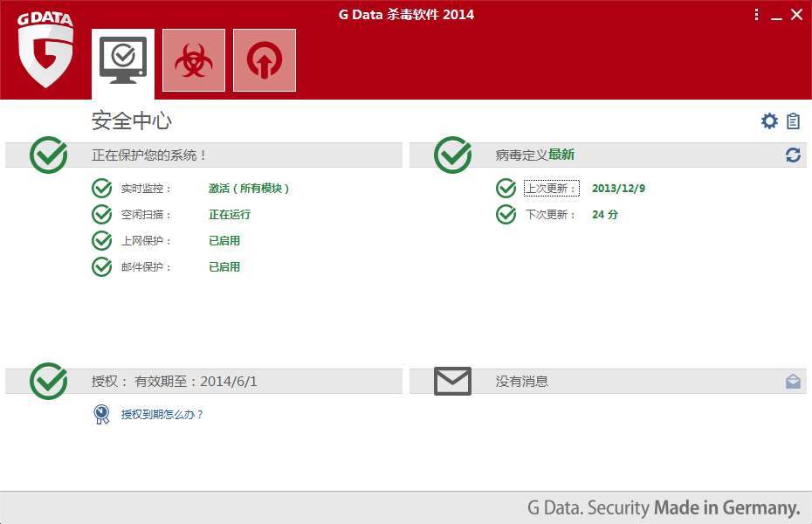Image resolution: width=812 pixels, height=524 pixels.
Task: Open the virus protection biohazard tab
Action: pos(194,60)
